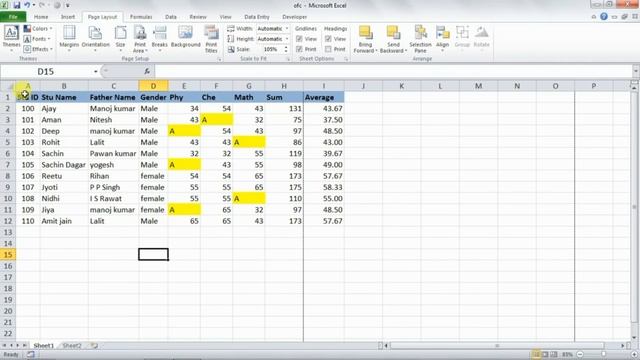The height and width of the screenshot is (360, 640).
Task: Switch to the Developer tab
Action: pyautogui.click(x=294, y=17)
